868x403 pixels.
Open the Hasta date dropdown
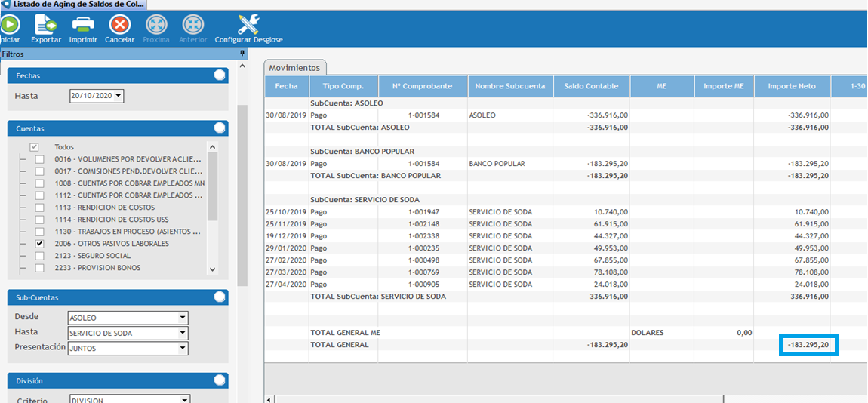(x=119, y=96)
